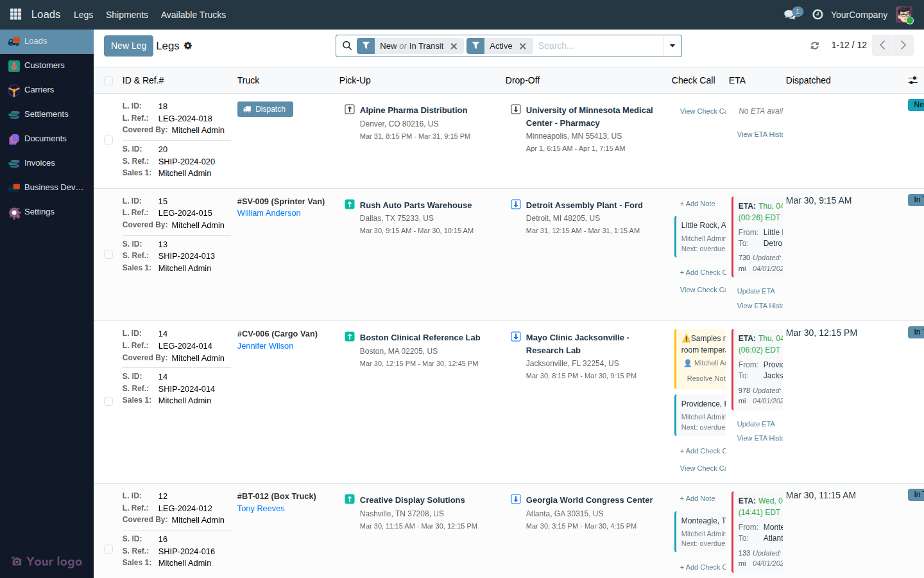Click the search magnifier icon
924x578 pixels.
(347, 46)
